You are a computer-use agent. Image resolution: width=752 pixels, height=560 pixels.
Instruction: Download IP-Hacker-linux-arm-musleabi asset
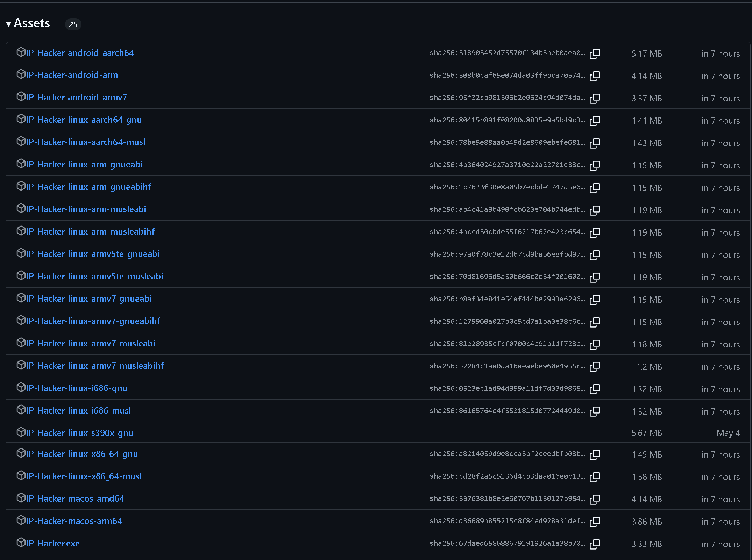point(86,209)
